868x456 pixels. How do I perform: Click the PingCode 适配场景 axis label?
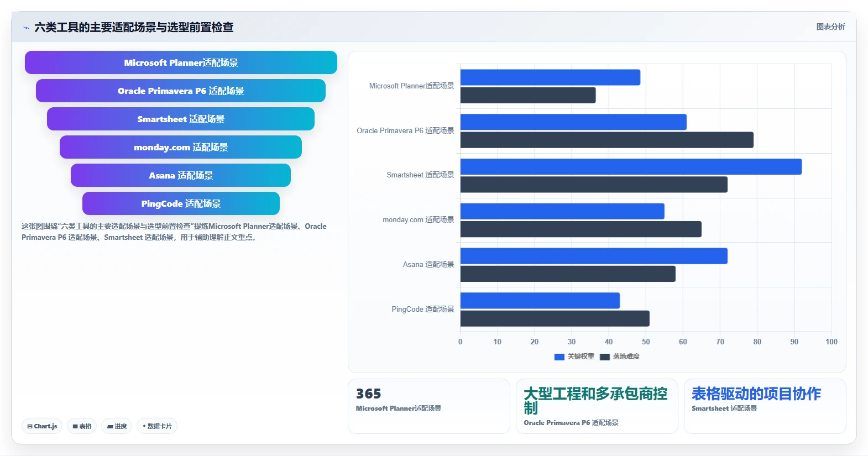pos(422,310)
